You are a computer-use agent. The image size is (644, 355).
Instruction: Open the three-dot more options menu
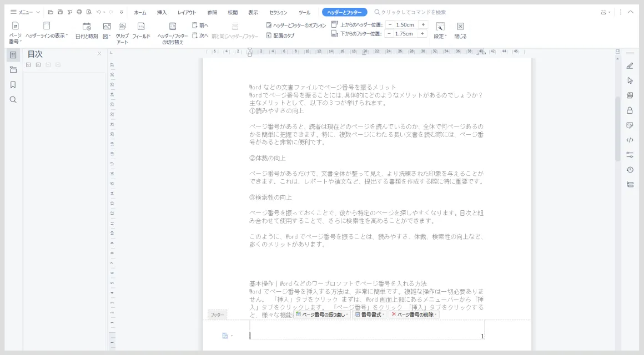[620, 12]
